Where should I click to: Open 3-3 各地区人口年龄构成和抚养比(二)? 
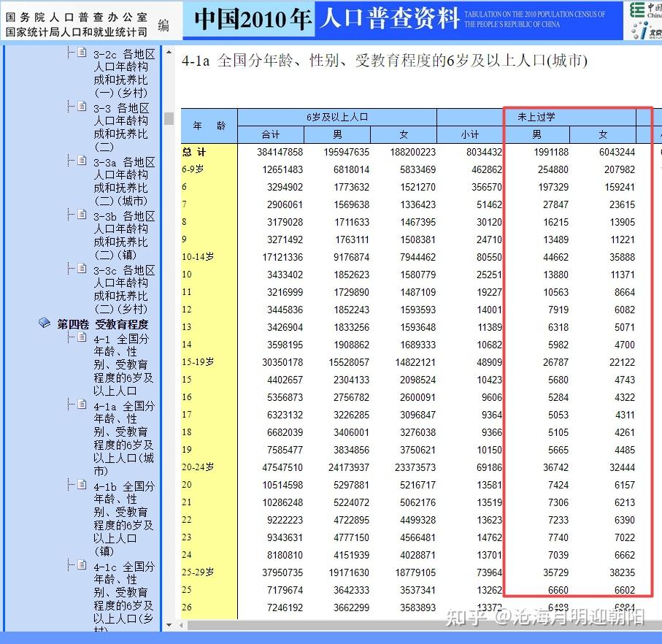coord(121,128)
